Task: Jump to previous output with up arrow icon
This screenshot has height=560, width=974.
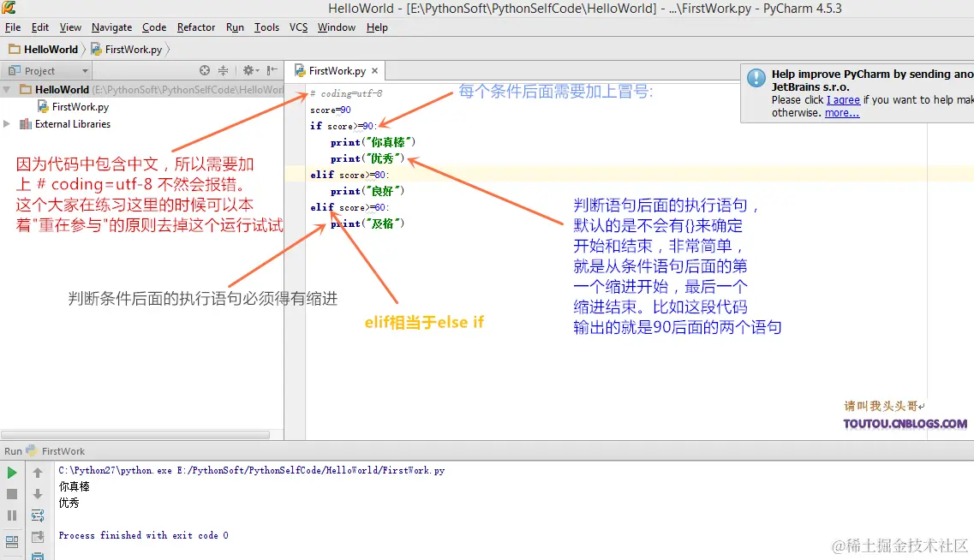Action: click(38, 474)
